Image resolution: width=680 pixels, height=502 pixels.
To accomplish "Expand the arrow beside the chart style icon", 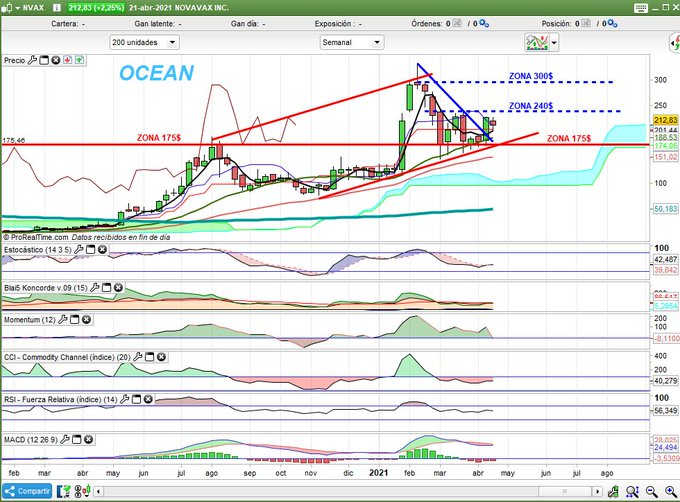I will (x=554, y=43).
